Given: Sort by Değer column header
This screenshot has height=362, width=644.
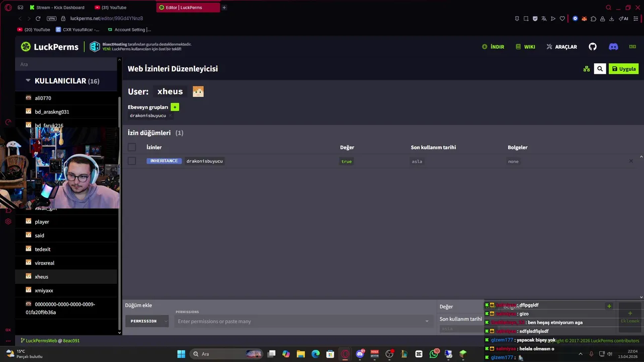Looking at the screenshot, I should pos(347,147).
